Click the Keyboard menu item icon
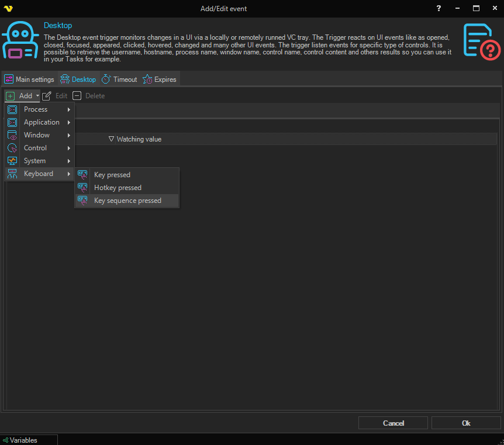This screenshot has width=504, height=445. tap(12, 174)
